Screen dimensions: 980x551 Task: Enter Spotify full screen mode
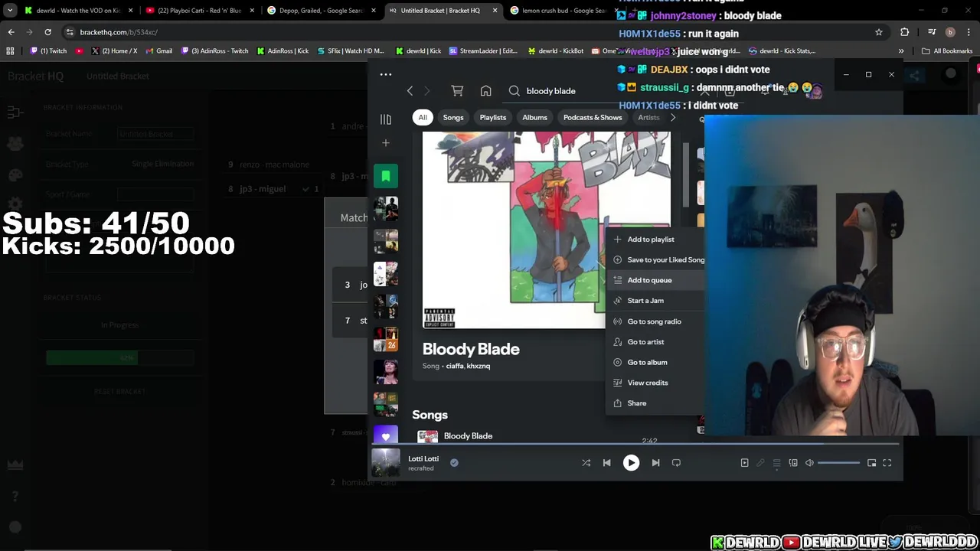tap(887, 462)
